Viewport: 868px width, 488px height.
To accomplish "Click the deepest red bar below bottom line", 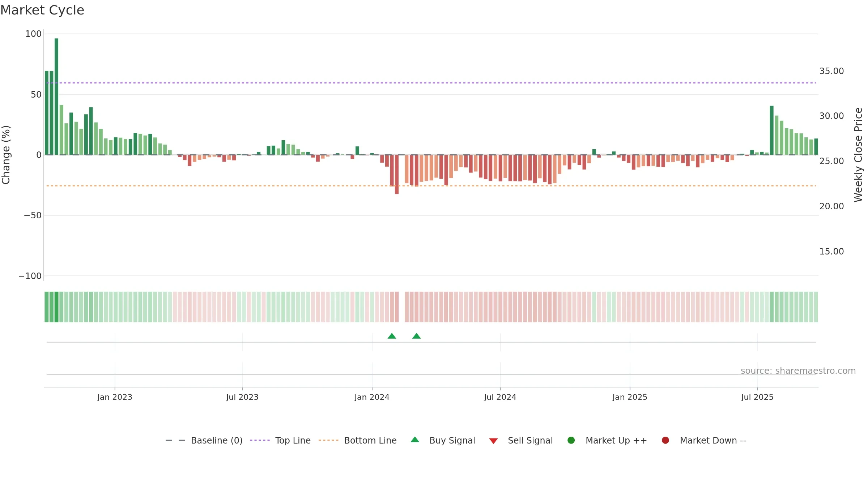I will tap(397, 175).
